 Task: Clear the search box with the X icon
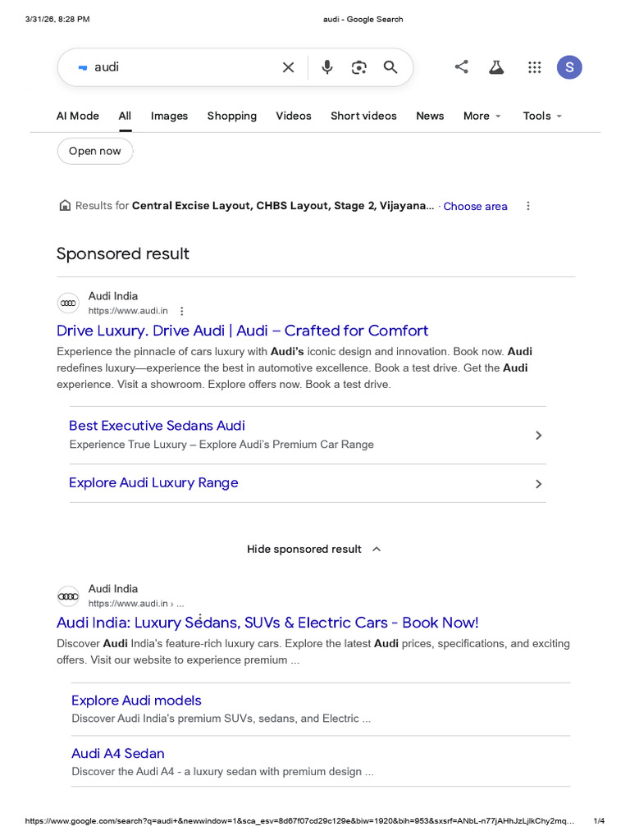[x=288, y=67]
